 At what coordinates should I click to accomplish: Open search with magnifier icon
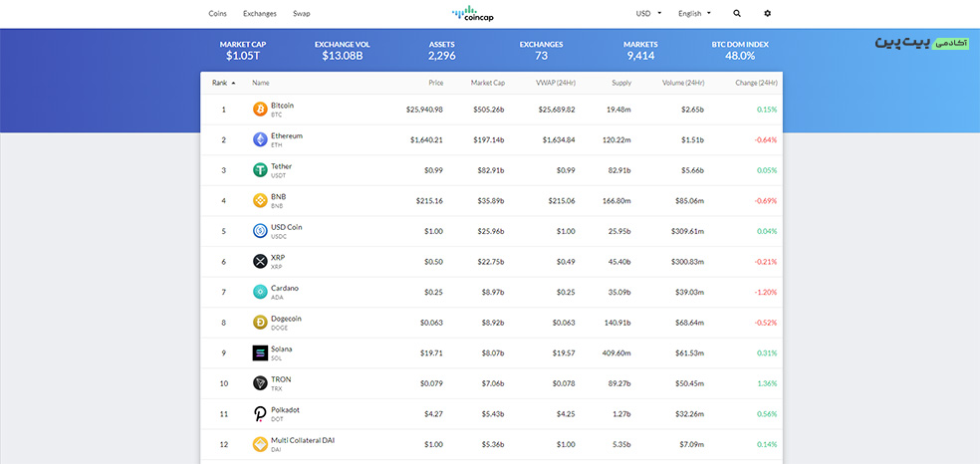coord(737,13)
